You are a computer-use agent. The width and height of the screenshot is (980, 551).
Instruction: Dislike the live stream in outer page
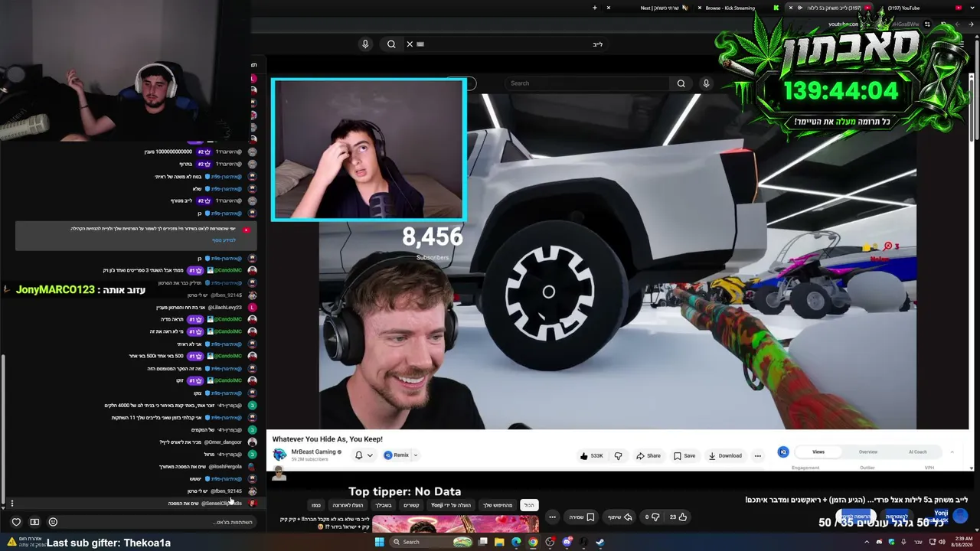(x=652, y=517)
